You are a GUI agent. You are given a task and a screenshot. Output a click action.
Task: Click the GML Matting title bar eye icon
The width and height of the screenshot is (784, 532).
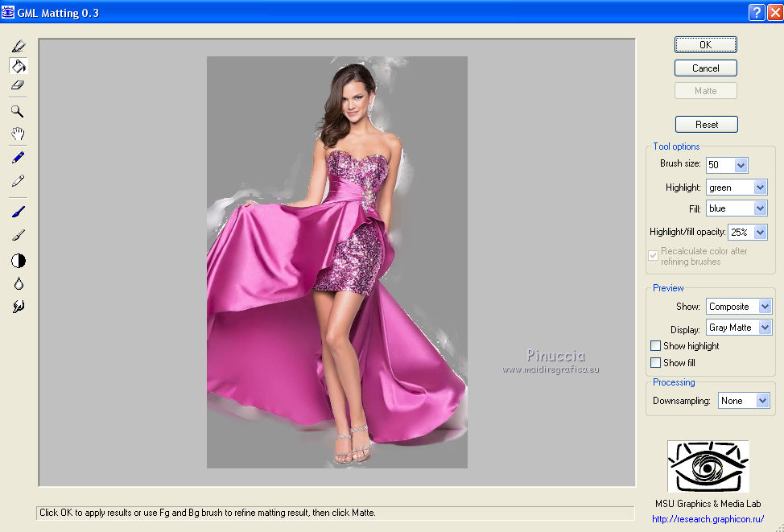pos(7,12)
